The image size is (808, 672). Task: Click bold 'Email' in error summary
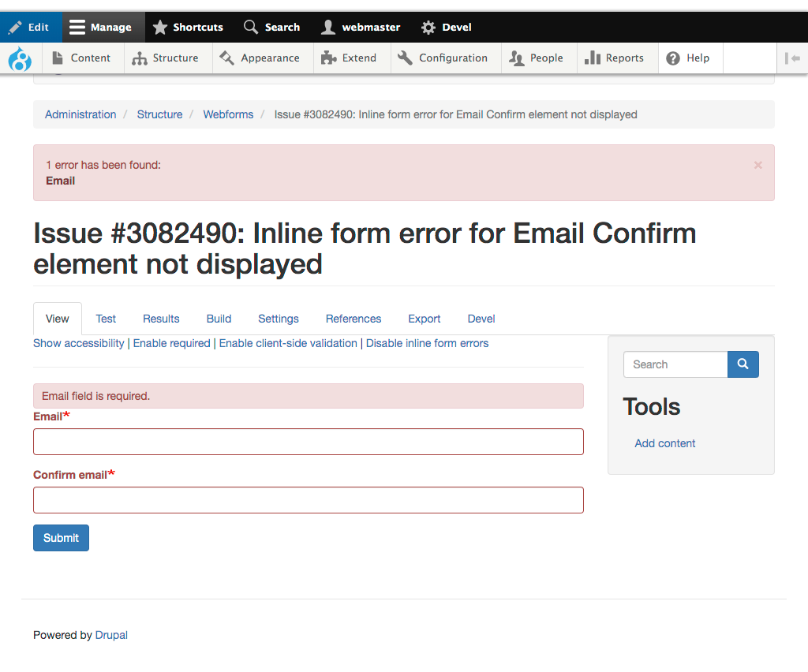coord(60,181)
